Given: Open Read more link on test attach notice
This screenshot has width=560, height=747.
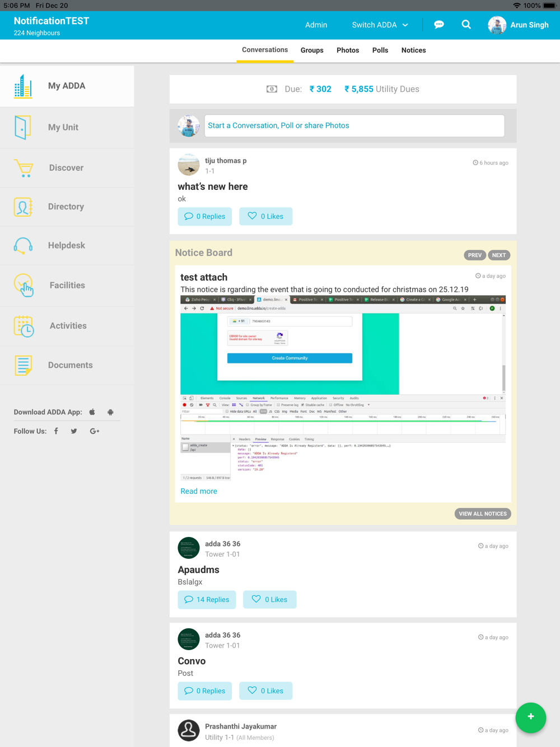Looking at the screenshot, I should point(199,492).
